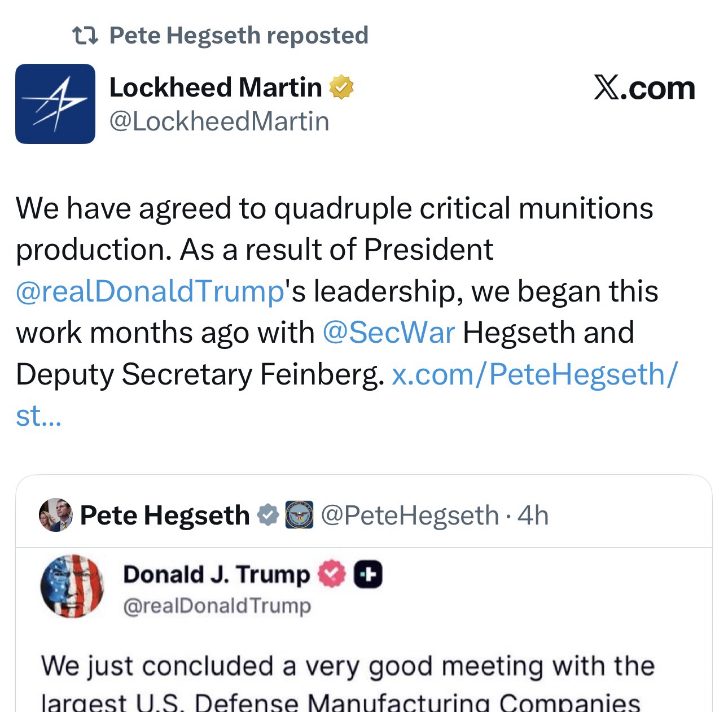The height and width of the screenshot is (712, 728).
Task: Open the Lockheed Martin display name
Action: pyautogui.click(x=215, y=88)
